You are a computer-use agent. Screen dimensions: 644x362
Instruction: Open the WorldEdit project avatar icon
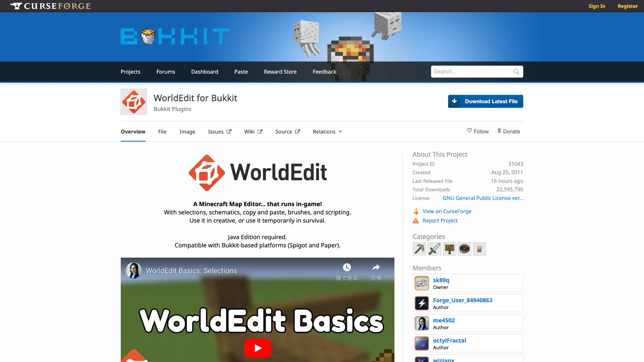133,102
